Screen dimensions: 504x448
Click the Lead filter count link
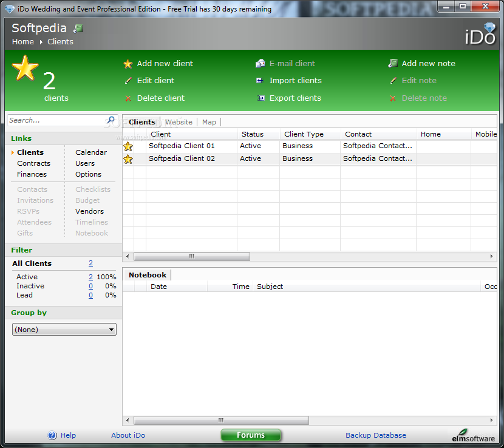[90, 295]
